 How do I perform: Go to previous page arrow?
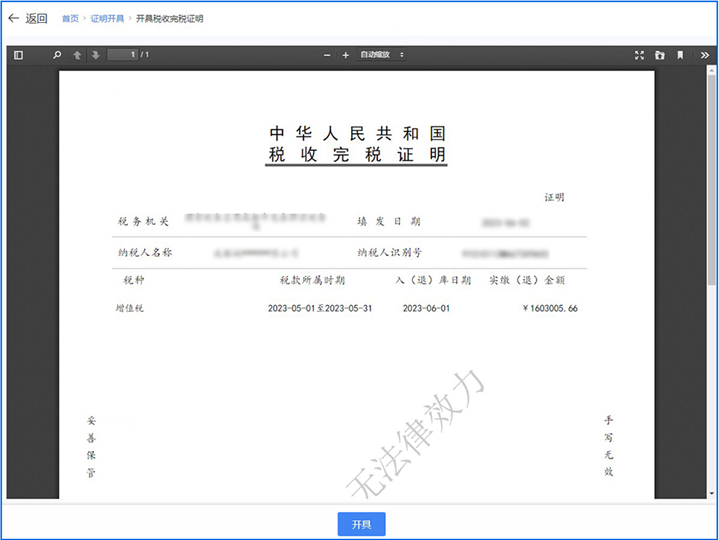coord(77,55)
